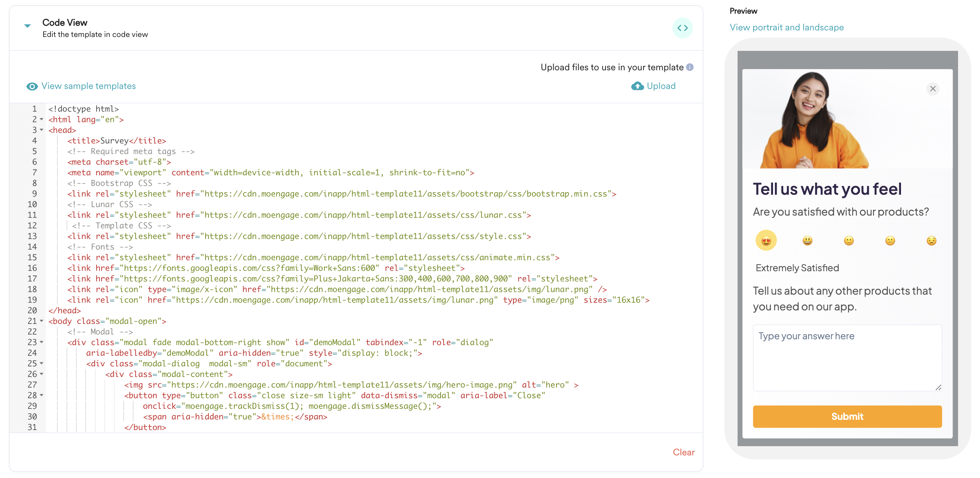
Task: Collapse the Code View section chevron
Action: click(27, 26)
